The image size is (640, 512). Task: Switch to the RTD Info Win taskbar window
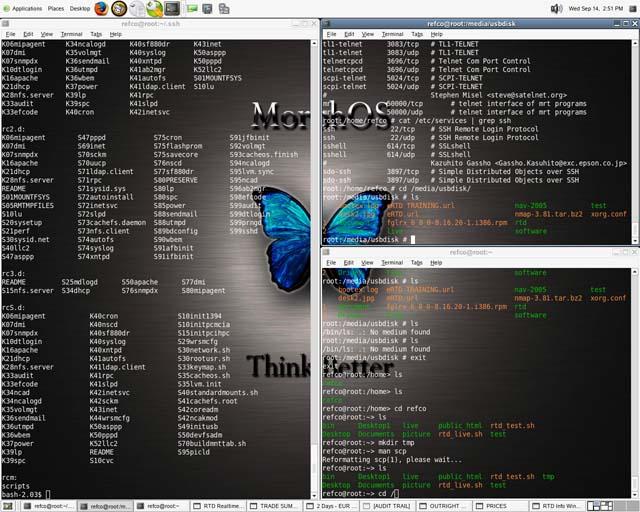558,506
